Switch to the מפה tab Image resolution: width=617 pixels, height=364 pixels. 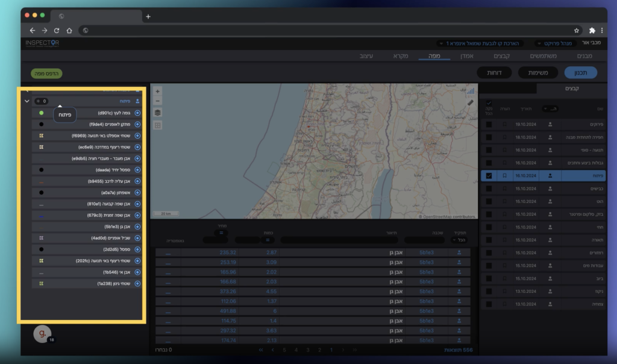pos(434,56)
